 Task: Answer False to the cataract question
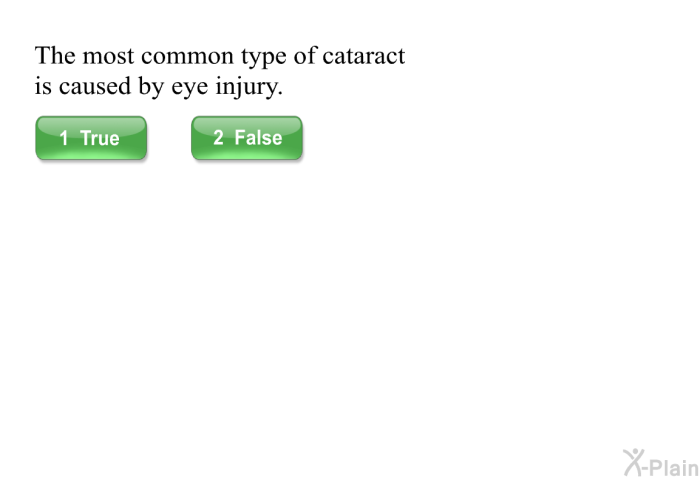pyautogui.click(x=247, y=138)
